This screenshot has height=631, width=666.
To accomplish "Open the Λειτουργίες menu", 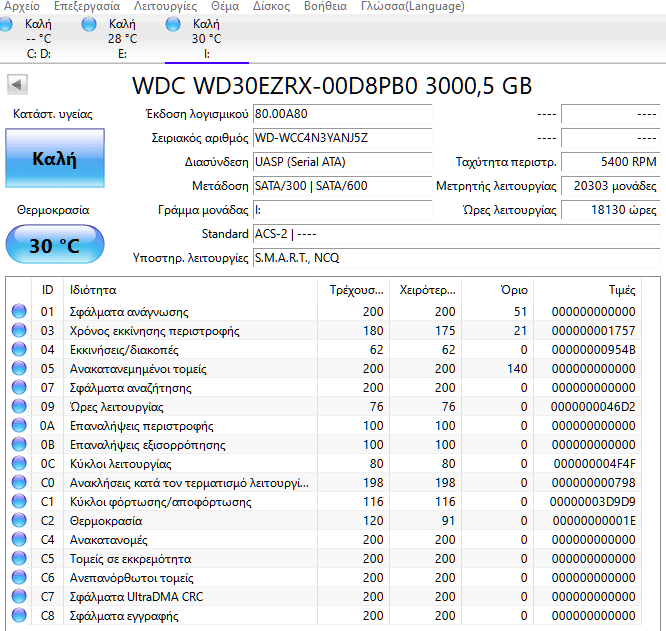I will [x=165, y=6].
